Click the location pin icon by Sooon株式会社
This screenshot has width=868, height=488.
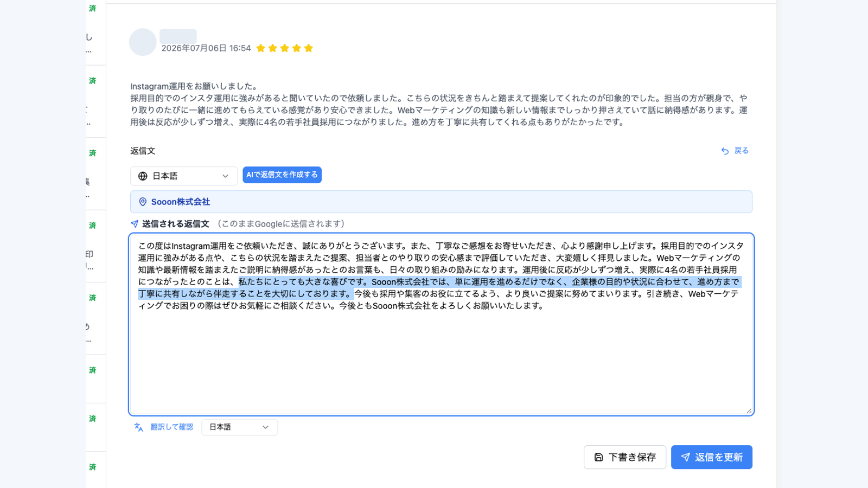143,202
